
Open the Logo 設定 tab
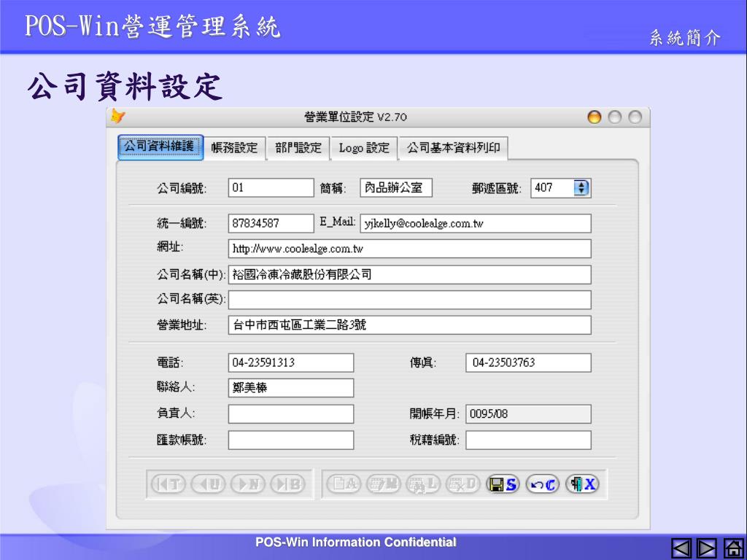(x=365, y=148)
